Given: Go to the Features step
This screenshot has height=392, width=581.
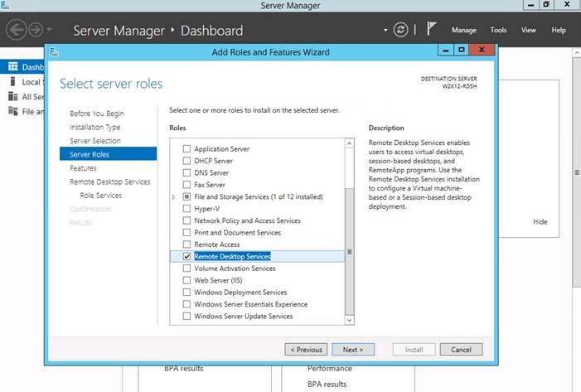Looking at the screenshot, I should pos(83,168).
